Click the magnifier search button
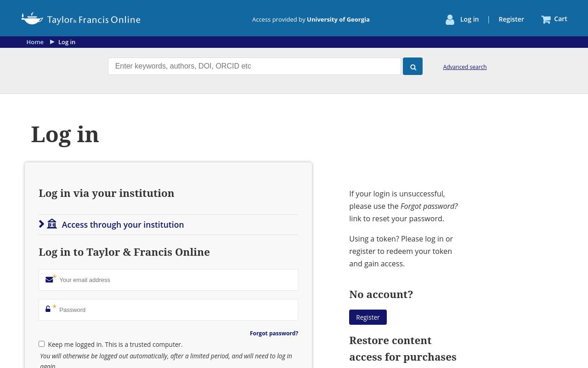Image resolution: width=588 pixels, height=368 pixels. (x=413, y=67)
